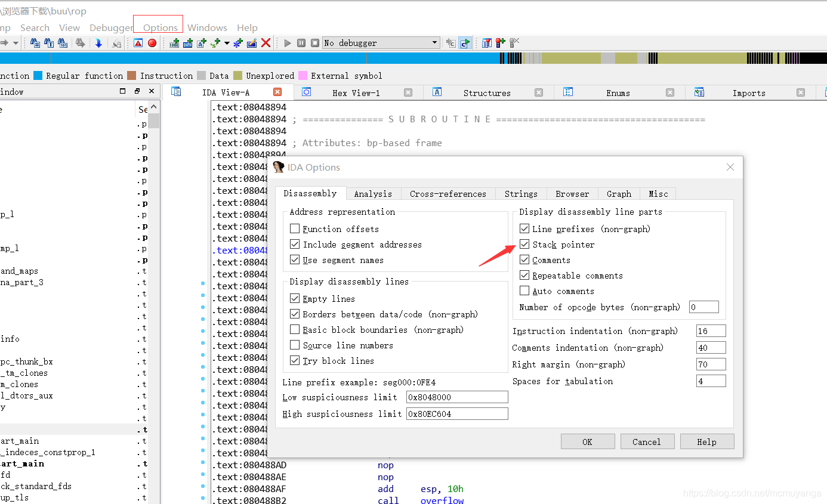
Task: Pause the process with pause icon
Action: pos(301,43)
